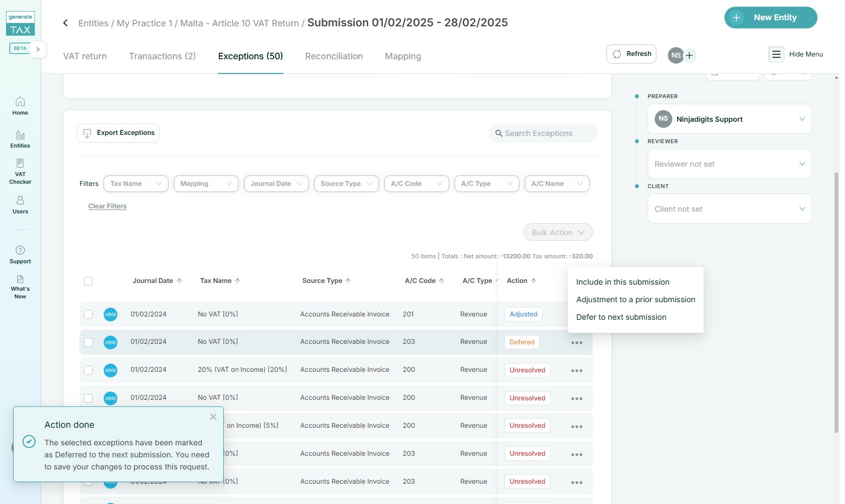Viewport: 845px width, 504px height.
Task: Open VAT Checker in the sidebar
Action: tap(20, 171)
